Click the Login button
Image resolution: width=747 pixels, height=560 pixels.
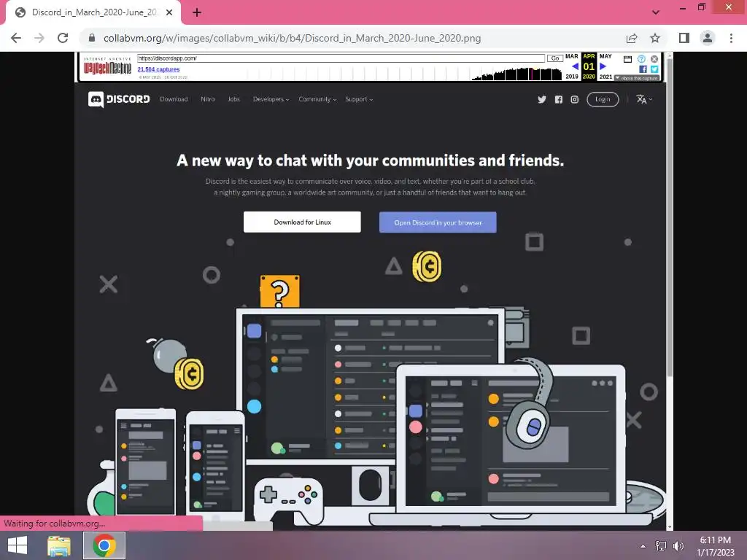coord(603,99)
